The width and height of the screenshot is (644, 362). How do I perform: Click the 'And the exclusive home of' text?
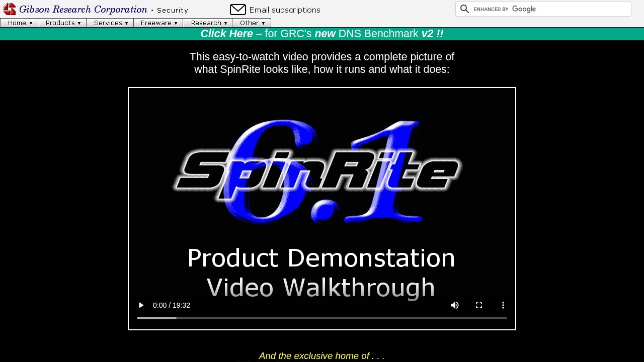pos(321,356)
